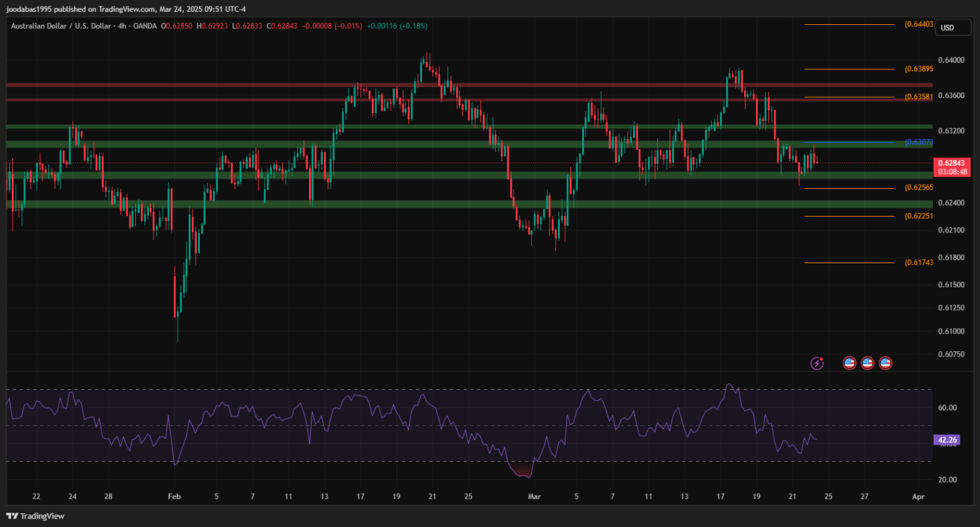Click the blue (0.63073 level label

pos(918,142)
